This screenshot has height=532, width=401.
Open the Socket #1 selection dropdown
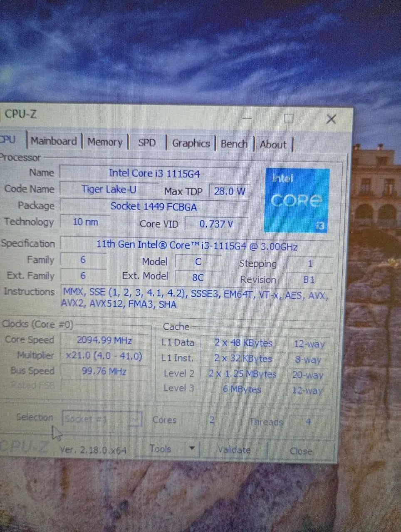click(x=102, y=419)
